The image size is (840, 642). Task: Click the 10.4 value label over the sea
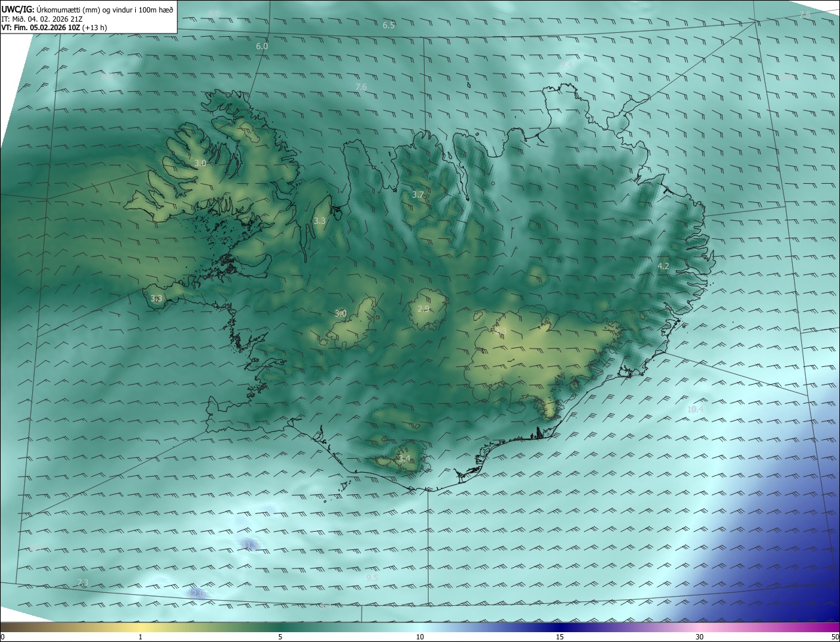pyautogui.click(x=695, y=409)
